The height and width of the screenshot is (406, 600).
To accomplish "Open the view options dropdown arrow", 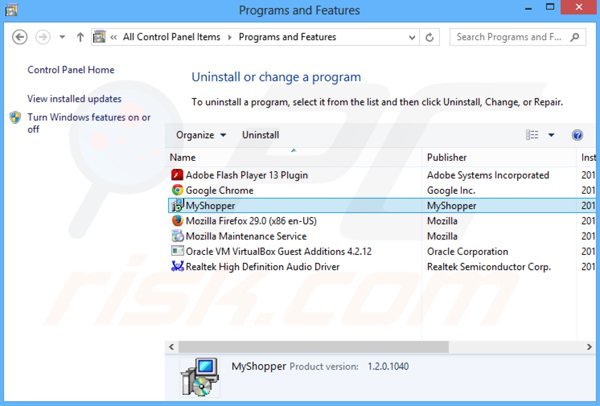I will [551, 135].
